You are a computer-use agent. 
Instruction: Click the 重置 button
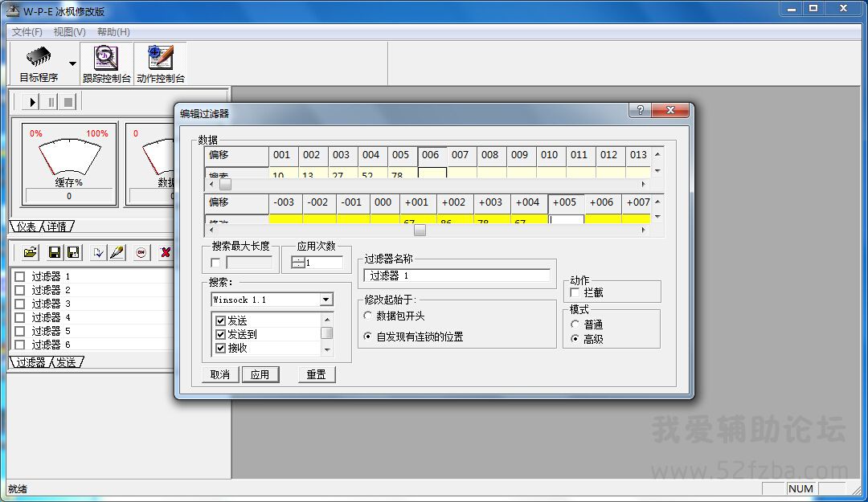click(316, 374)
